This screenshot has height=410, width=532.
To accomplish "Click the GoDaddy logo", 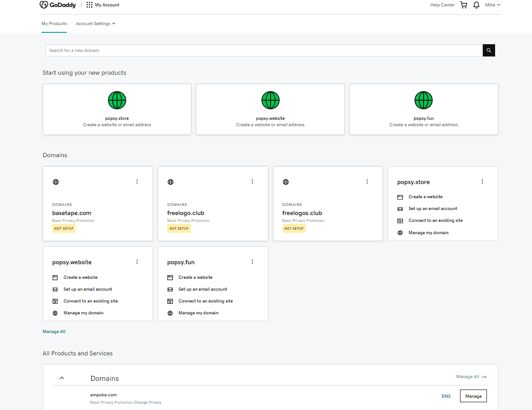I will point(58,5).
